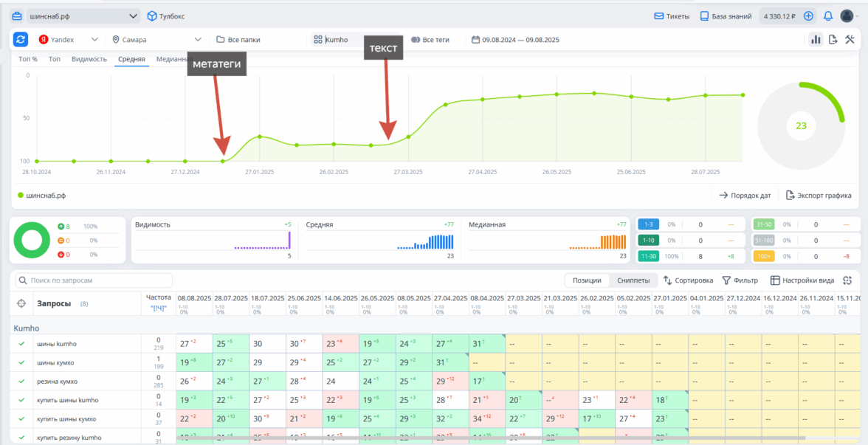This screenshot has height=445, width=868.
Task: Toggle checkmark for query 'шины kumho'
Action: pyautogui.click(x=21, y=344)
